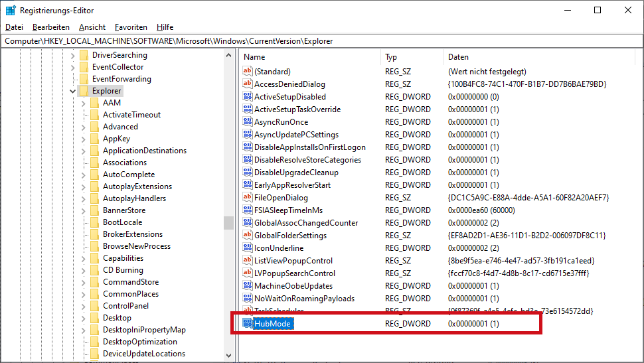The height and width of the screenshot is (363, 644).
Task: Click the EventCollector folder icon
Action: pyautogui.click(x=84, y=67)
